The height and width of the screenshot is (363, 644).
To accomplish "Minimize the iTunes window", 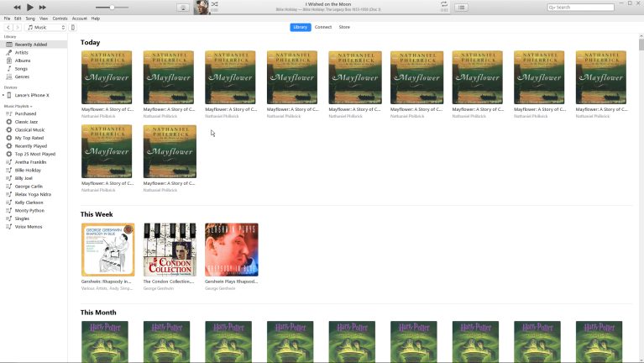I will click(621, 3).
